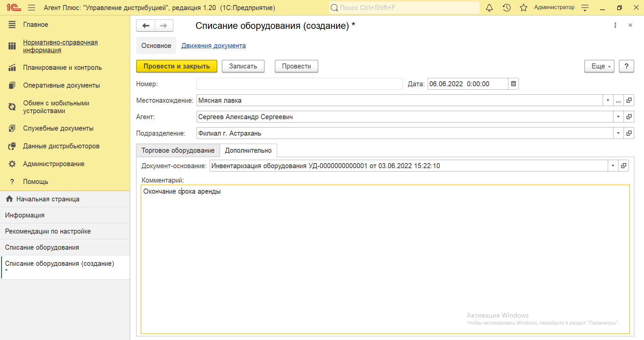Open the hamburger main menu icon
Screen dimensions: 644x340
point(32,8)
